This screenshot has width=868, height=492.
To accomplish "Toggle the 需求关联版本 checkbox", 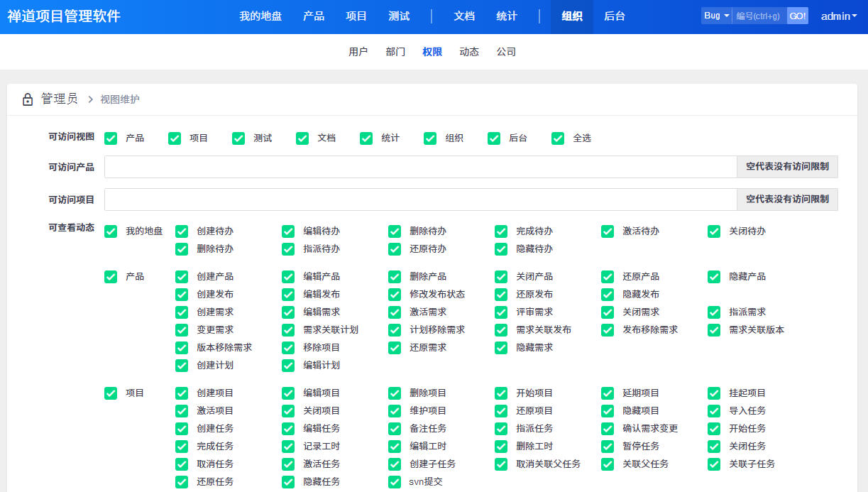I will pos(714,330).
